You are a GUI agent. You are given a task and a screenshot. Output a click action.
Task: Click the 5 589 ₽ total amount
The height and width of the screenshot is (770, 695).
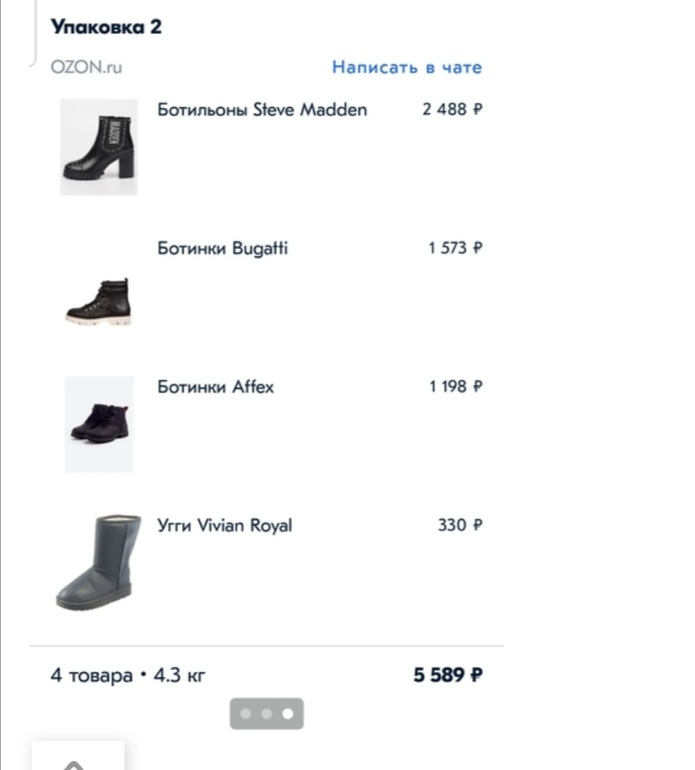448,676
